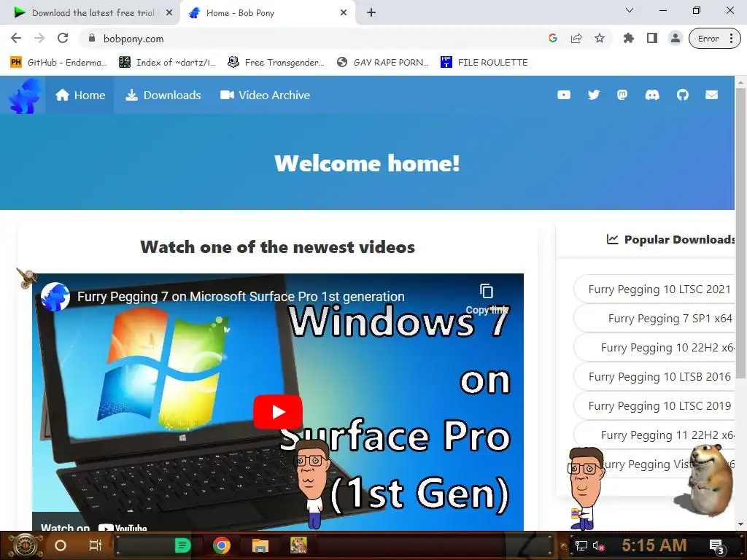Open the video title link on Surface Pro
Viewport: 747px width, 560px height.
point(241,297)
